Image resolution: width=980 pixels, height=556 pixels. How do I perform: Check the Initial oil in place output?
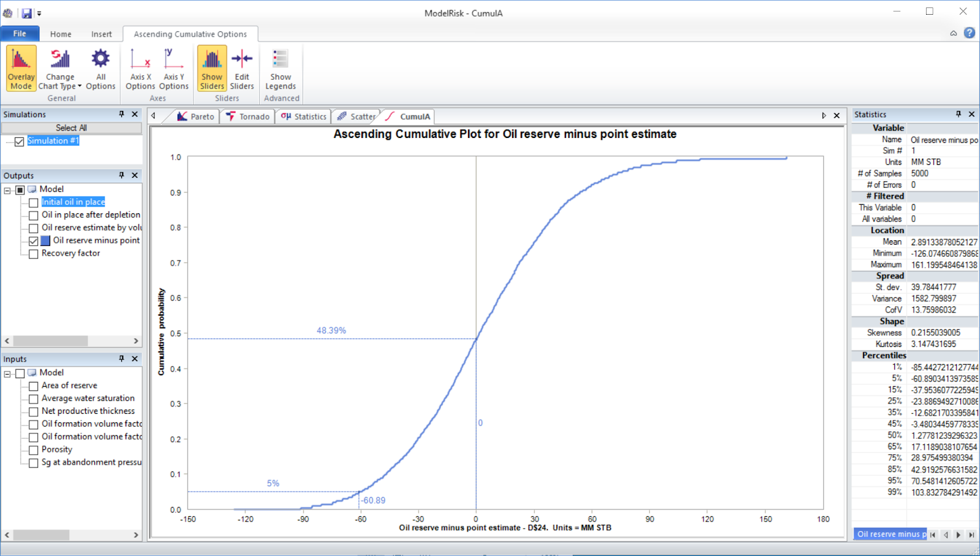pyautogui.click(x=33, y=202)
